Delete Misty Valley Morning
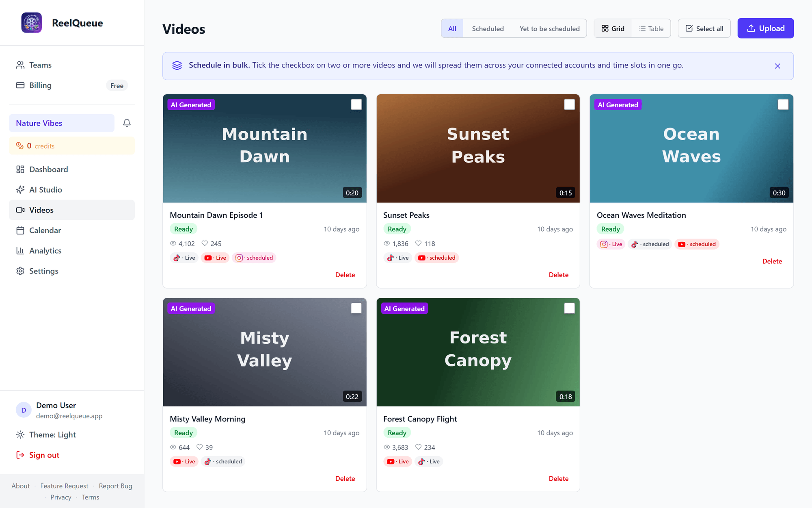The width and height of the screenshot is (812, 508). point(345,479)
